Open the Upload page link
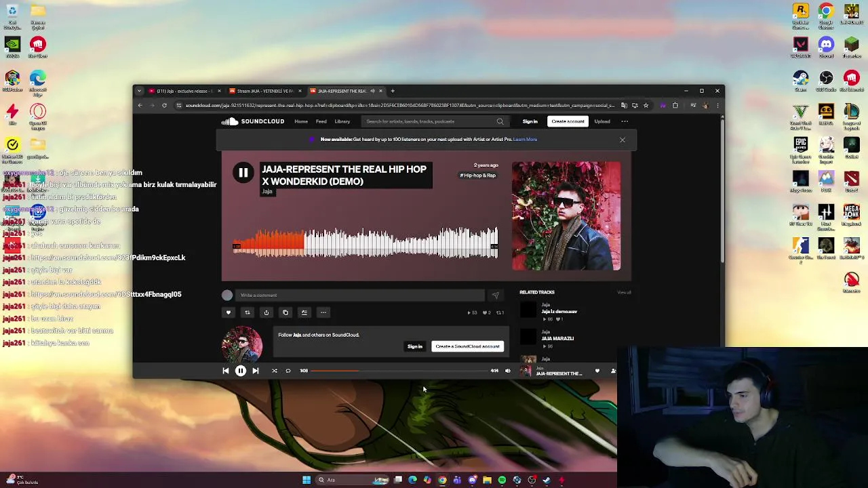868x488 pixels. (x=602, y=121)
